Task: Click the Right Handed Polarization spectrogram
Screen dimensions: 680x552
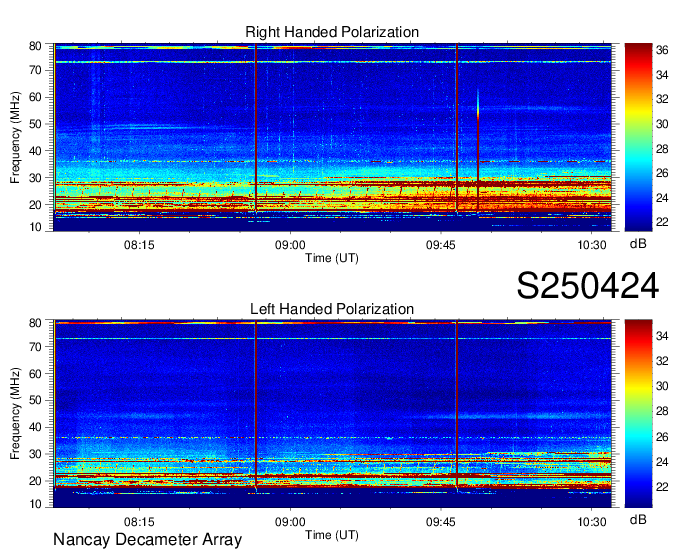Action: click(x=333, y=137)
